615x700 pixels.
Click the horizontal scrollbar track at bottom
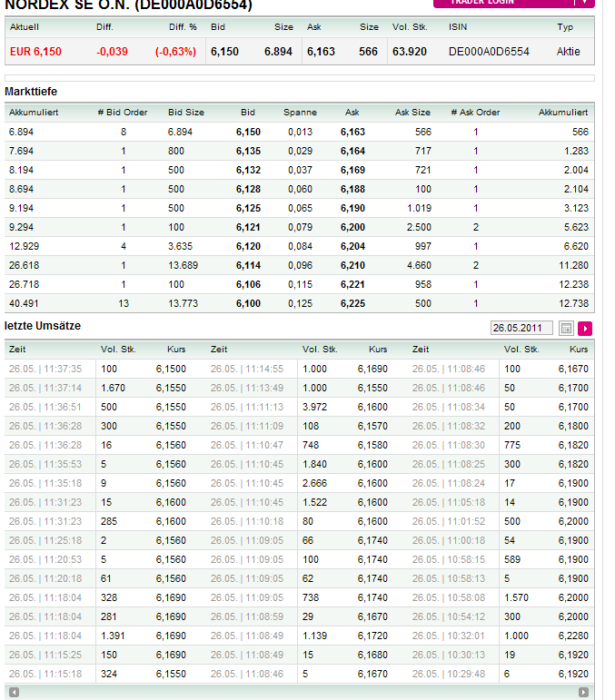pyautogui.click(x=299, y=693)
